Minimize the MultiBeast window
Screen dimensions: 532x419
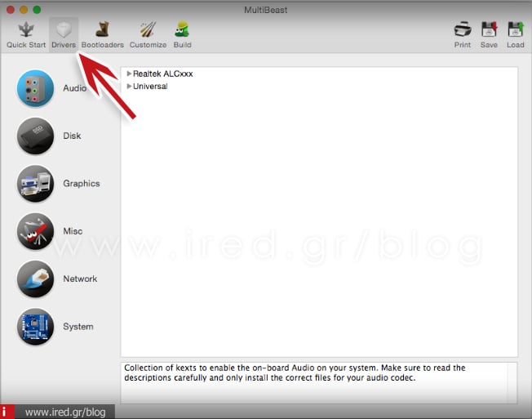click(24, 10)
